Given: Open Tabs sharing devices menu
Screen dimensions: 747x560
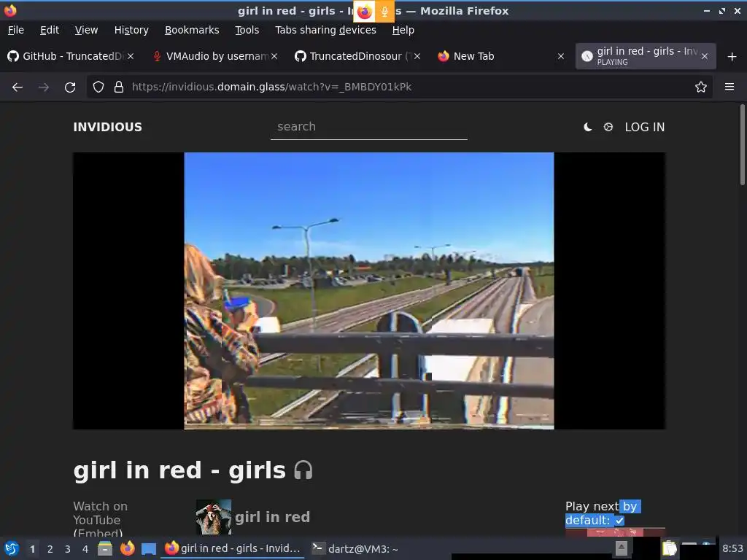Looking at the screenshot, I should (x=326, y=30).
